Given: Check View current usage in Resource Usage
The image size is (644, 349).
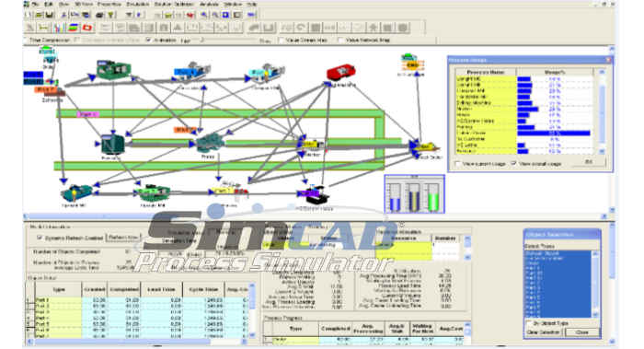Looking at the screenshot, I should point(457,163).
